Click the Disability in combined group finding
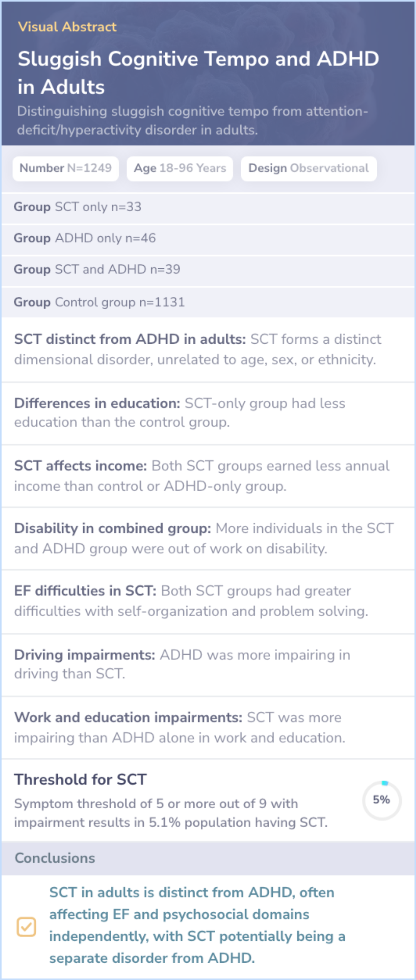416x980 pixels. coord(204,538)
